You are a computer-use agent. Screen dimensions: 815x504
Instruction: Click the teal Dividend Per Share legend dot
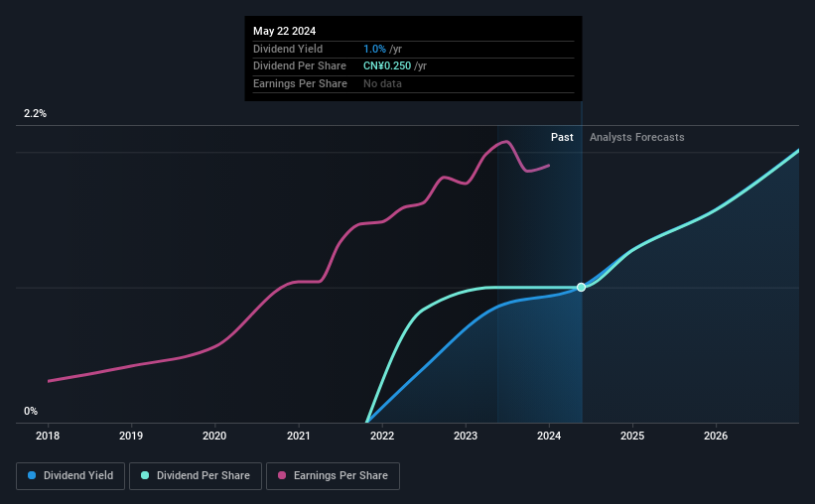click(x=145, y=475)
